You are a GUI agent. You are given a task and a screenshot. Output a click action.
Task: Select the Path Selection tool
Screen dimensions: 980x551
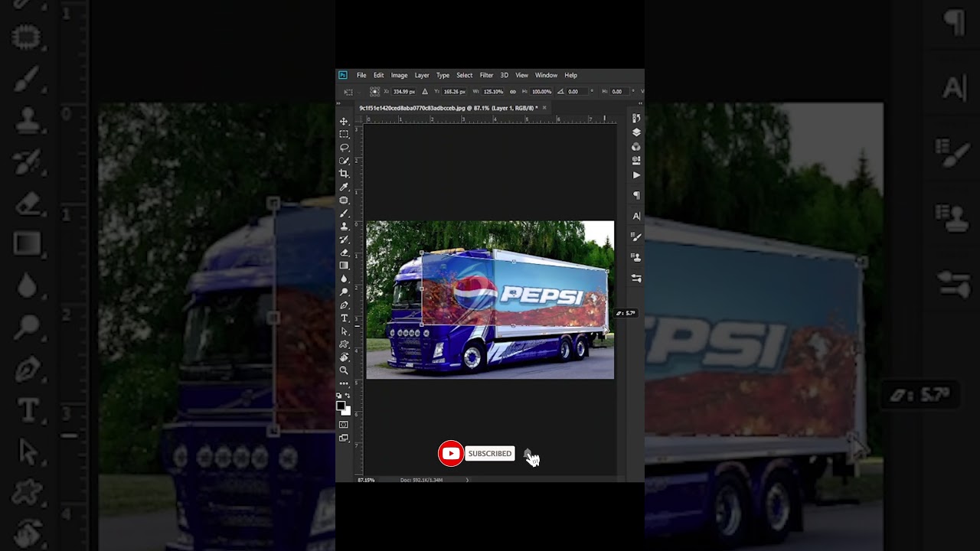click(344, 331)
